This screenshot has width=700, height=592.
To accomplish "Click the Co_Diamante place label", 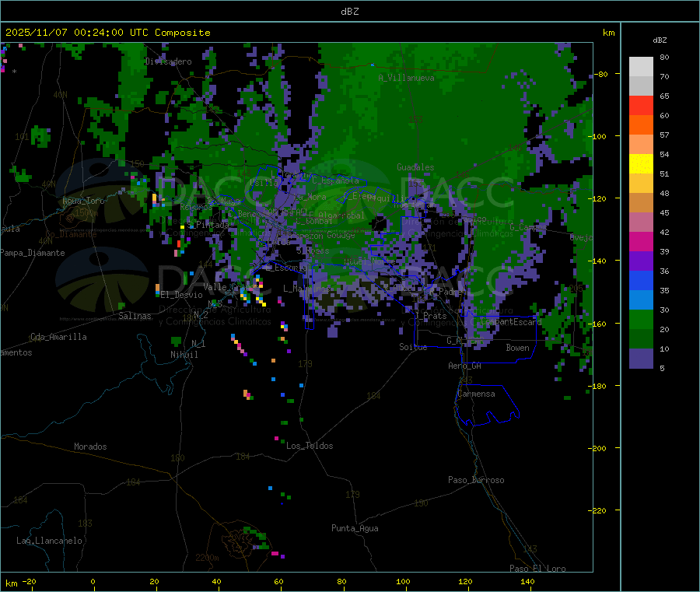I will pyautogui.click(x=71, y=234).
